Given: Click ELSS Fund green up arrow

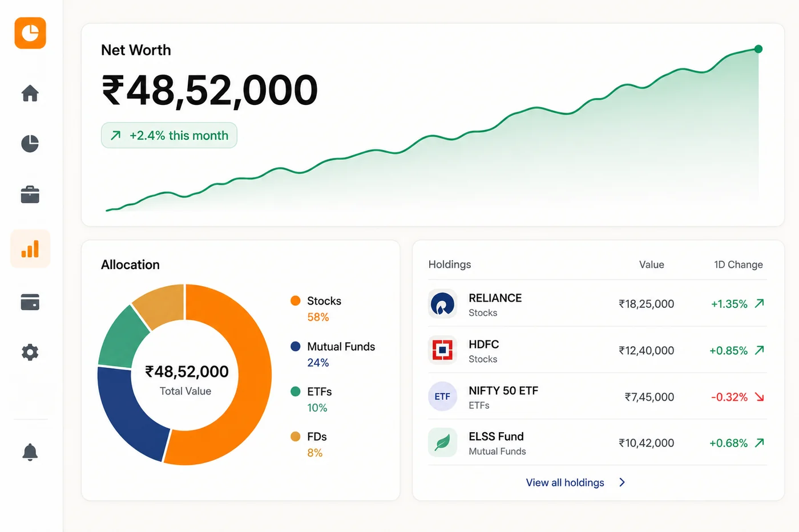Looking at the screenshot, I should coord(759,442).
